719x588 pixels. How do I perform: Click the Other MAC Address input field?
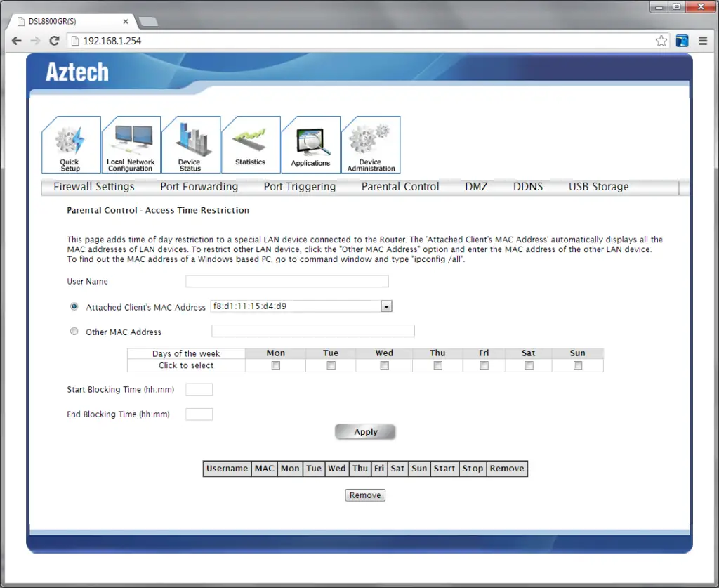point(313,331)
